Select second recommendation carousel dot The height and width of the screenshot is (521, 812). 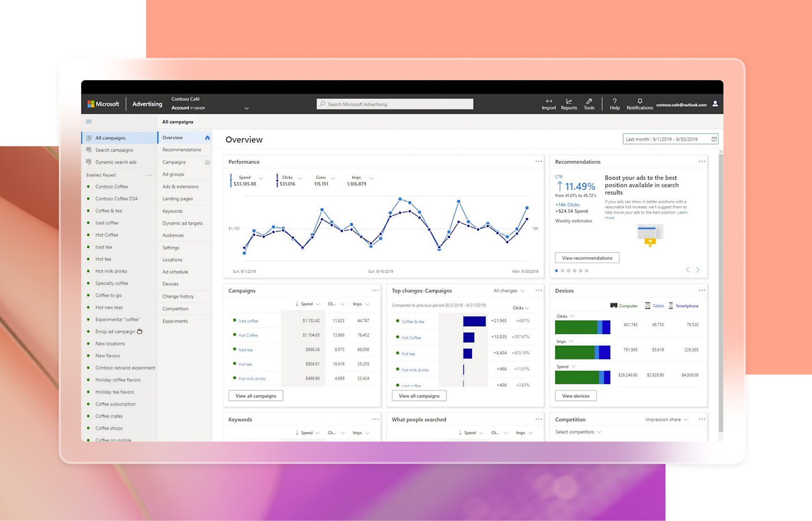click(562, 271)
